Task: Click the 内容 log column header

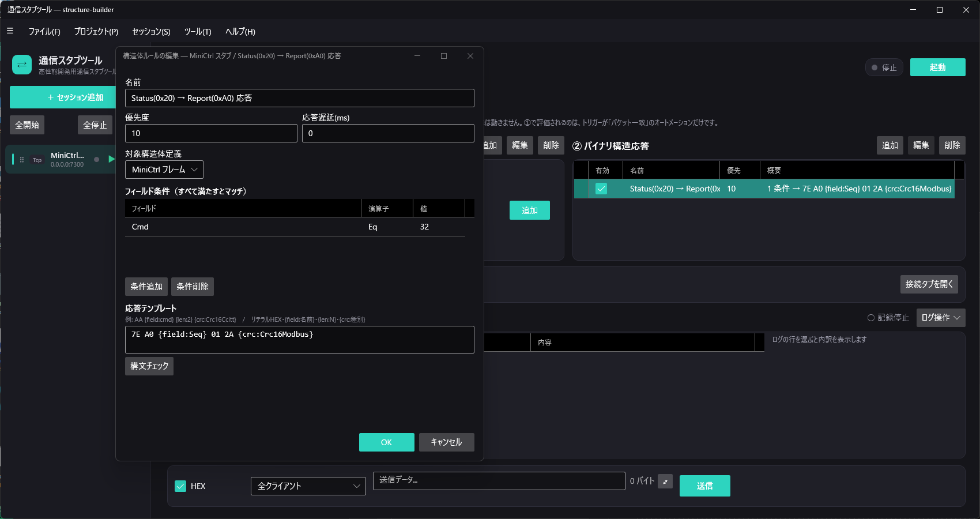Action: pos(642,342)
